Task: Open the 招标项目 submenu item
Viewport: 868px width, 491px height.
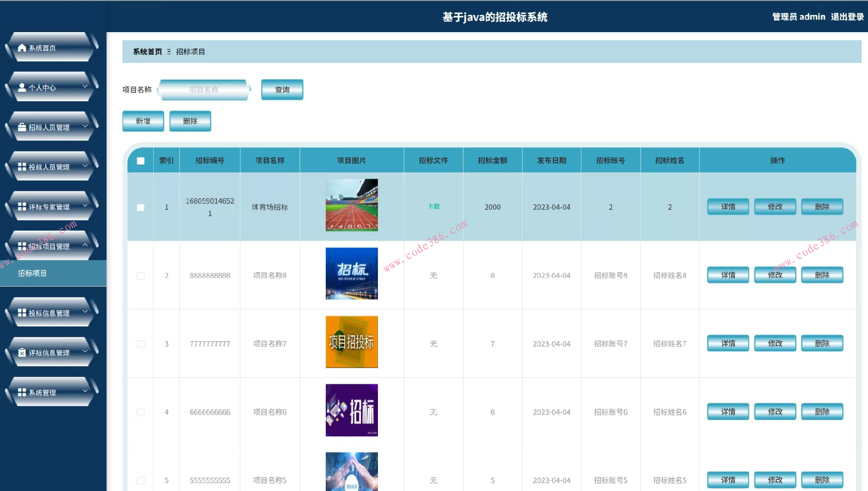Action: point(32,273)
